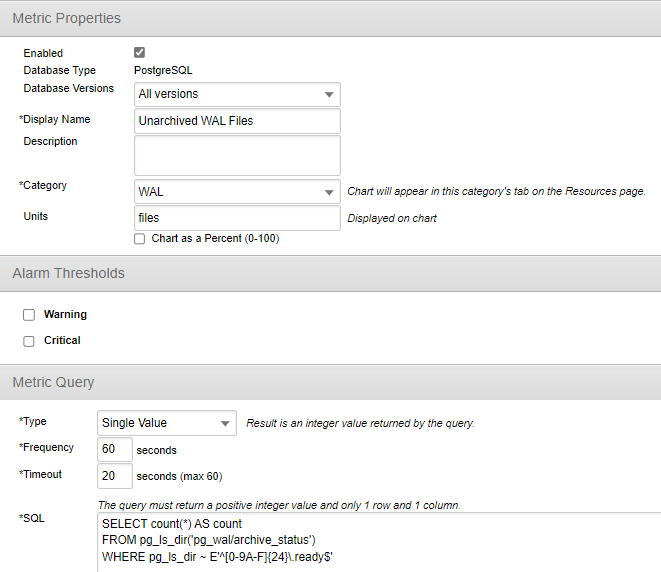
Task: Click inside the Description text box
Action: click(237, 155)
